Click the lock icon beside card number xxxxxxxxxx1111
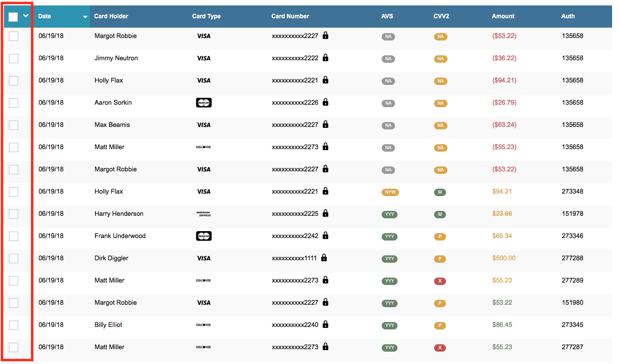 (x=325, y=258)
